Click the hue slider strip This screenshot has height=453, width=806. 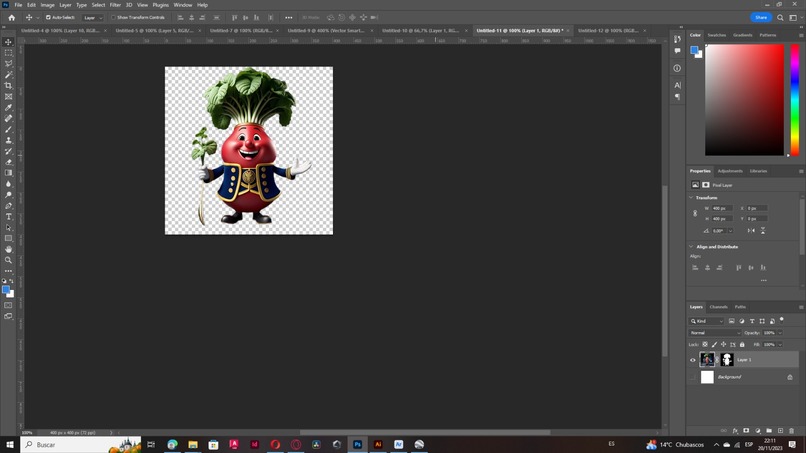795,100
